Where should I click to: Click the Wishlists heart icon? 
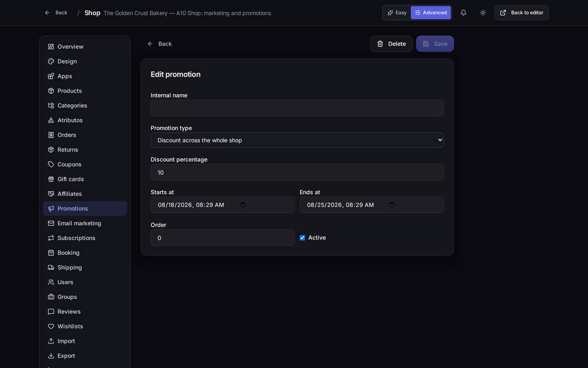pos(51,326)
